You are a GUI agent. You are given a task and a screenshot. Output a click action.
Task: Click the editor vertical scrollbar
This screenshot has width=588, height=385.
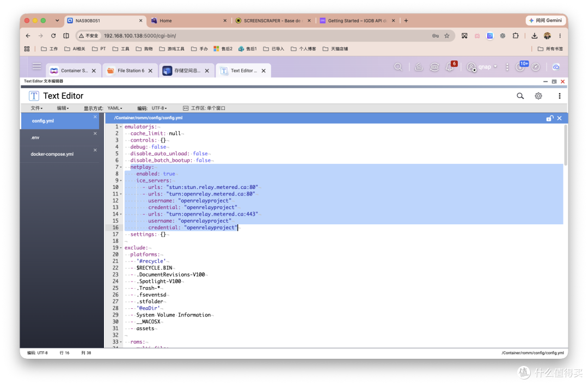pos(565,145)
